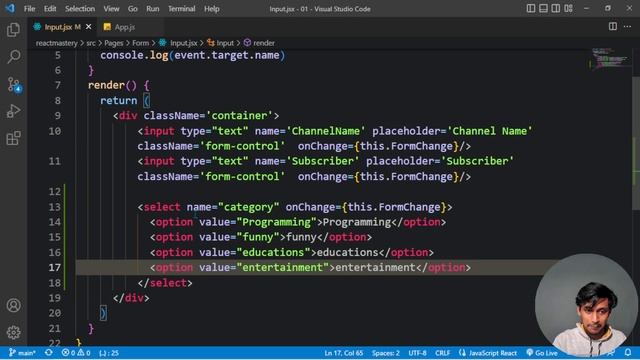The image size is (640, 360).
Task: Click the webcam video overlay
Action: (586, 305)
